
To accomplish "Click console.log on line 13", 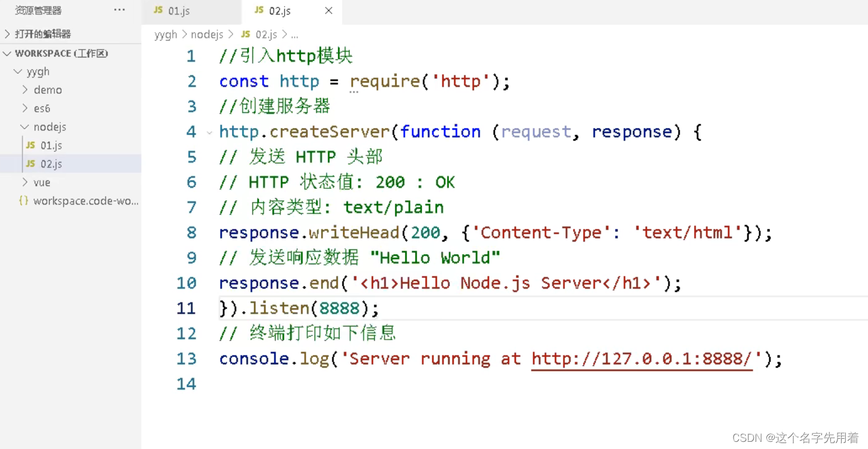I will point(274,359).
